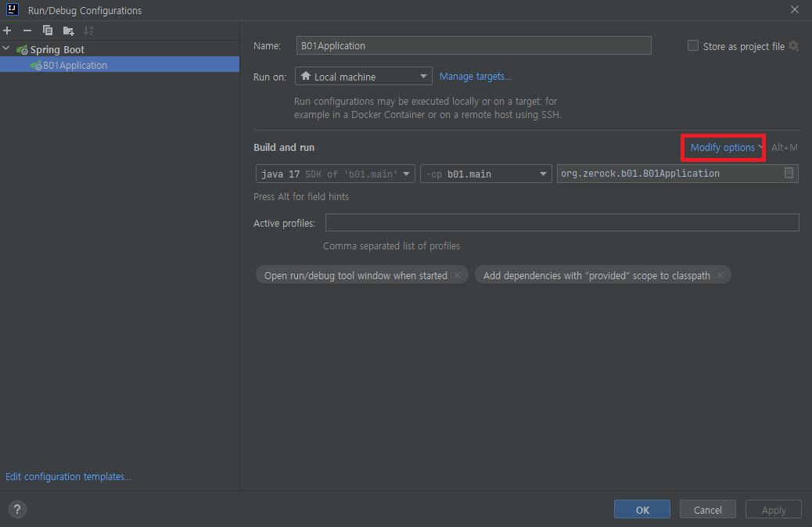Screen dimensions: 812x527
Task: Click the Apply button
Action: (774, 509)
